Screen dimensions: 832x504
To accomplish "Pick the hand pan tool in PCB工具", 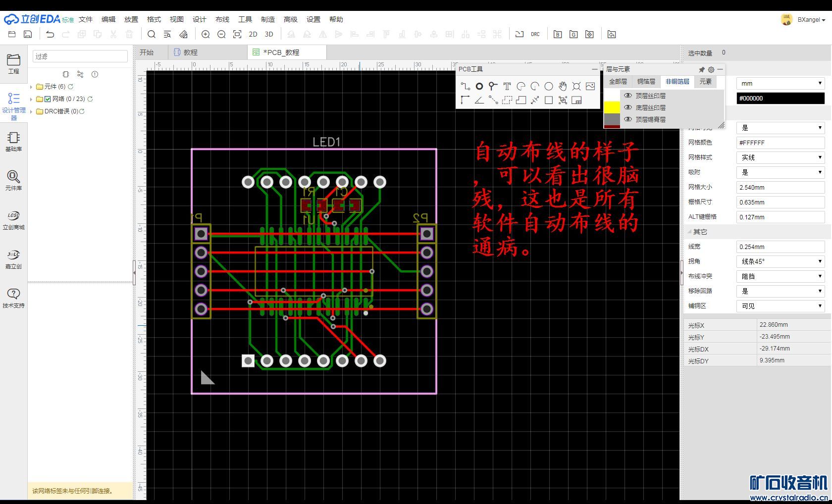I will [563, 86].
